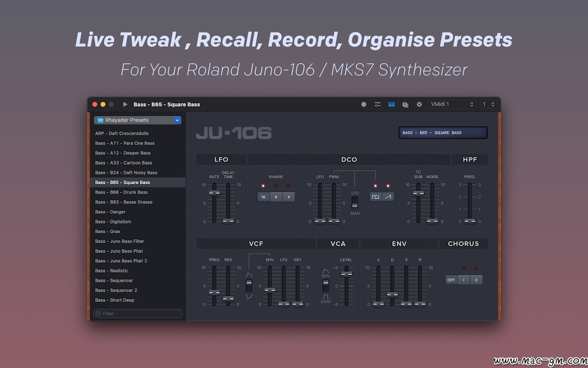Select preset Bass - Sequencer
This screenshot has height=368, width=588.
[138, 280]
